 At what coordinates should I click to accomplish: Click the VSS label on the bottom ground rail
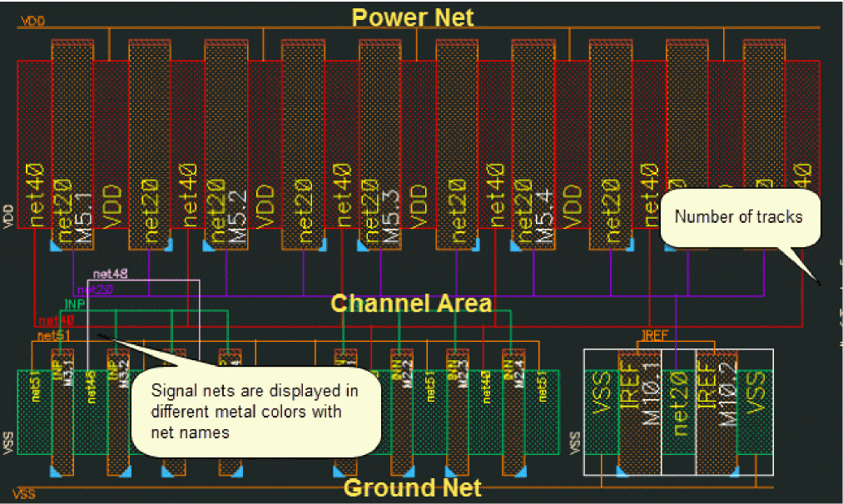[x=24, y=494]
